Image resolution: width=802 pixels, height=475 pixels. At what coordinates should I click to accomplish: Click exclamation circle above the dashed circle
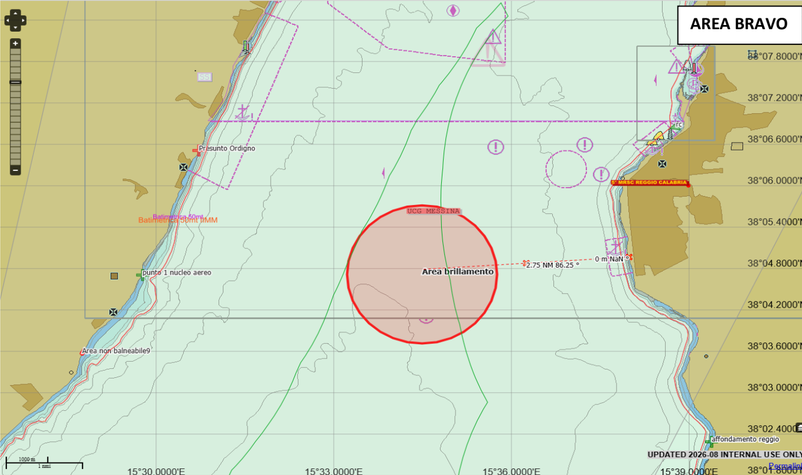(585, 145)
